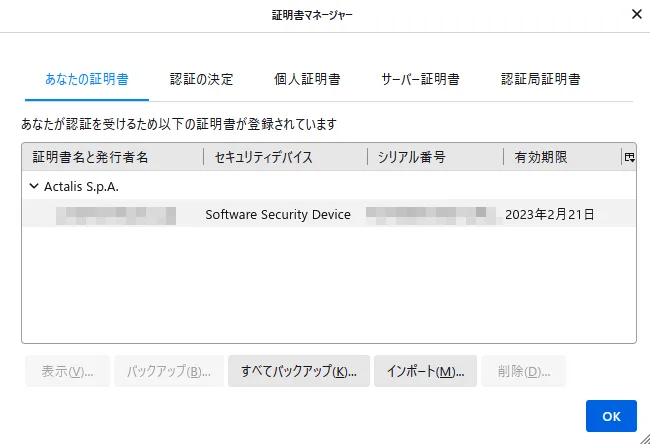The image size is (650, 444).
Task: Collapse the Actalis S.p.A. tree node
Action: point(34,186)
